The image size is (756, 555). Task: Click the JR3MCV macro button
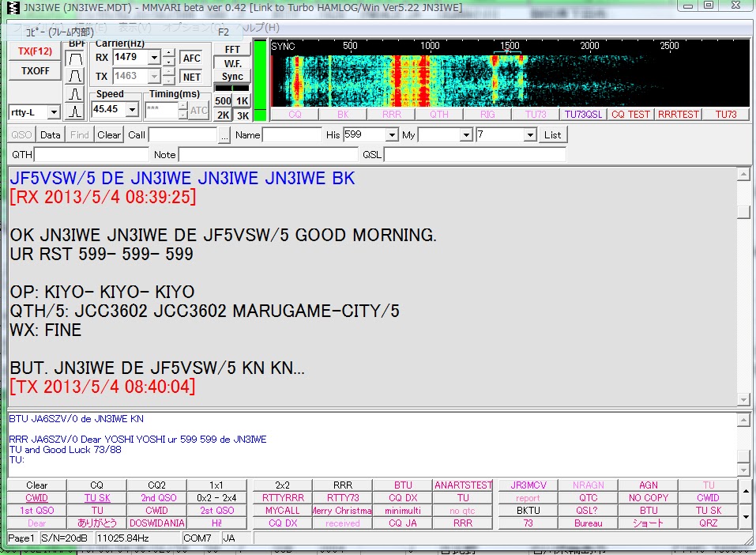tap(528, 485)
